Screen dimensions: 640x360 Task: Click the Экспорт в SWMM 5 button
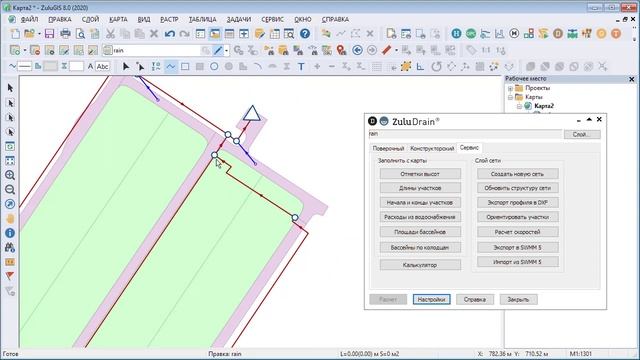click(517, 247)
